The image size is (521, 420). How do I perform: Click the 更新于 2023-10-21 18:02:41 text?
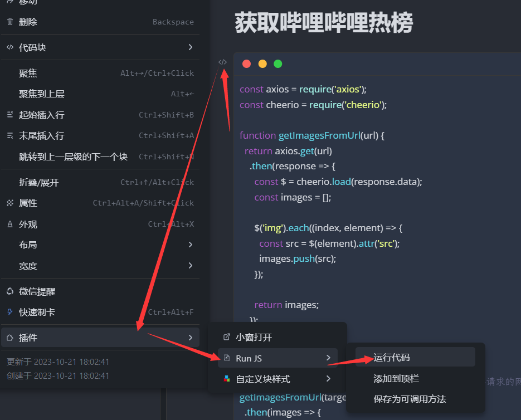point(58,362)
